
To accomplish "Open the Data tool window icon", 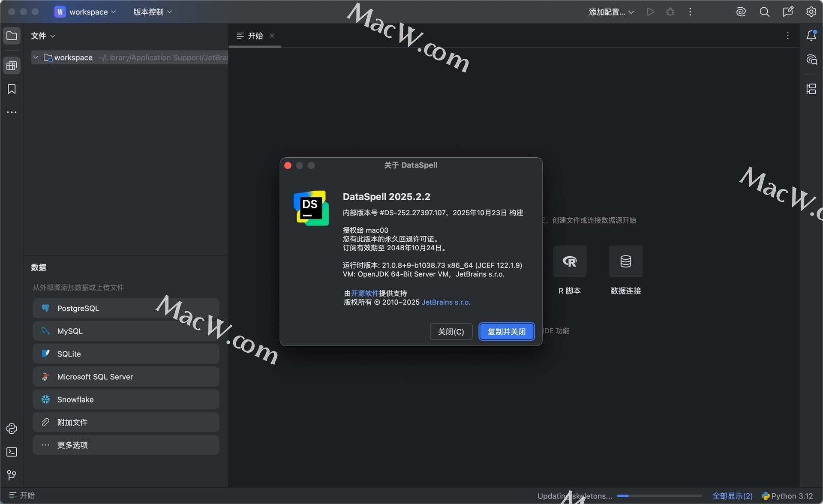I will tap(12, 66).
